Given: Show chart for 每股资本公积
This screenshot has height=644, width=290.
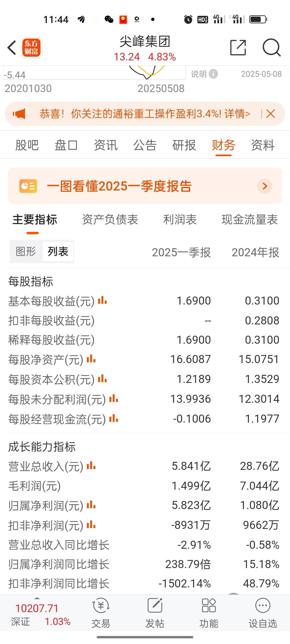Looking at the screenshot, I should pyautogui.click(x=102, y=378).
